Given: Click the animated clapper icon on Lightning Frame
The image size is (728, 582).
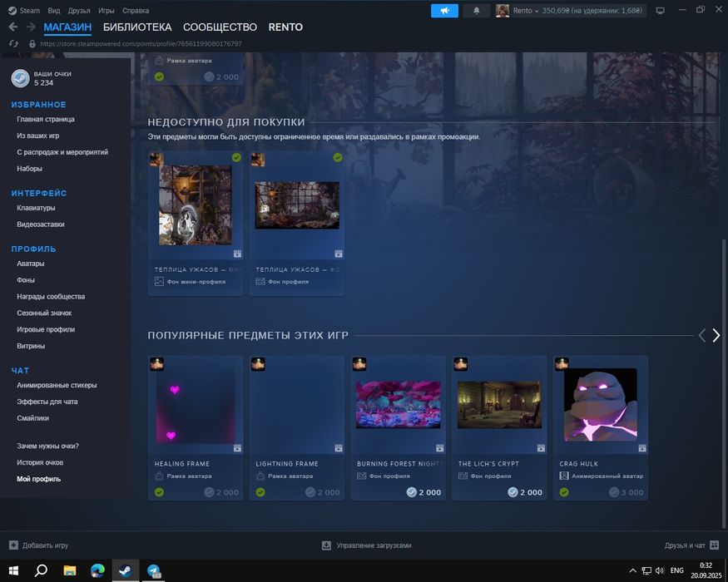Looking at the screenshot, I should [x=339, y=448].
